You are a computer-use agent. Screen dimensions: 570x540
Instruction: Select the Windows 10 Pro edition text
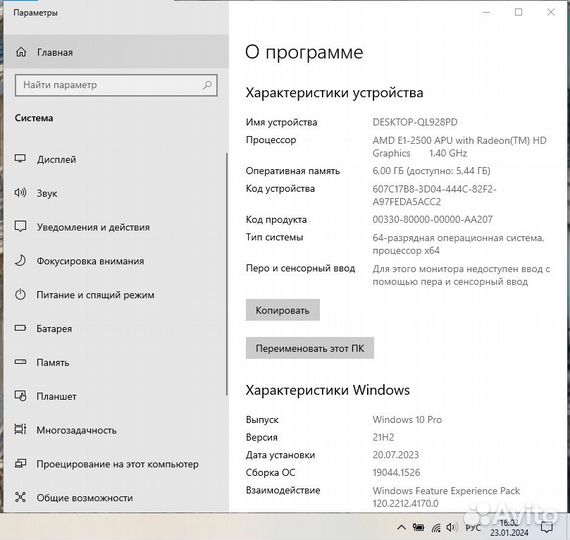(407, 419)
